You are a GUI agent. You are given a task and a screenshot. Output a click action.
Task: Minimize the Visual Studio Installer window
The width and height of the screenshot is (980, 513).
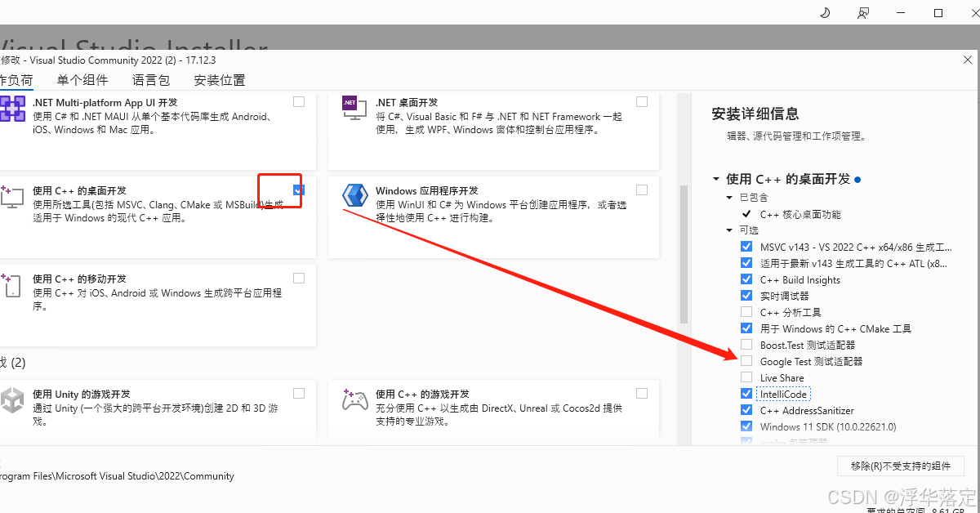coord(901,13)
